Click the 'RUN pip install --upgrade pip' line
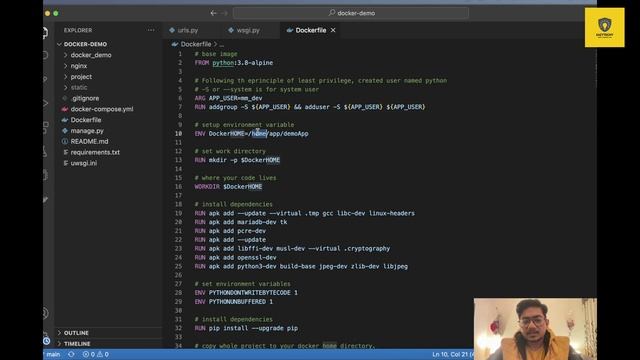The width and height of the screenshot is (640, 360). click(x=246, y=328)
